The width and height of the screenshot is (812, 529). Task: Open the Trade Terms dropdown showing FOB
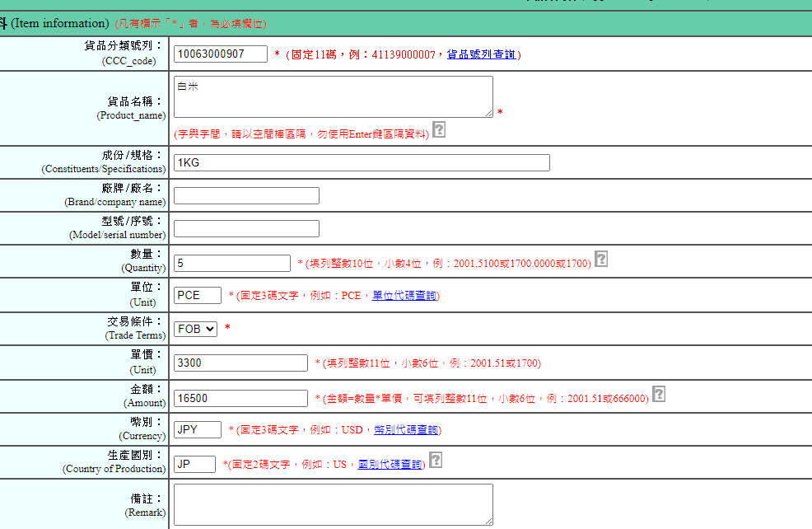(x=195, y=329)
